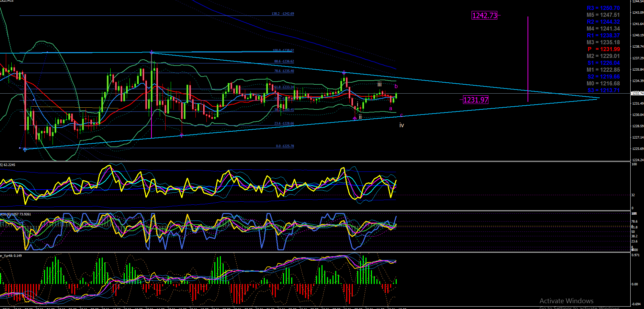
Task: Click the long vertical magenta projection line
Action: click(x=528, y=59)
